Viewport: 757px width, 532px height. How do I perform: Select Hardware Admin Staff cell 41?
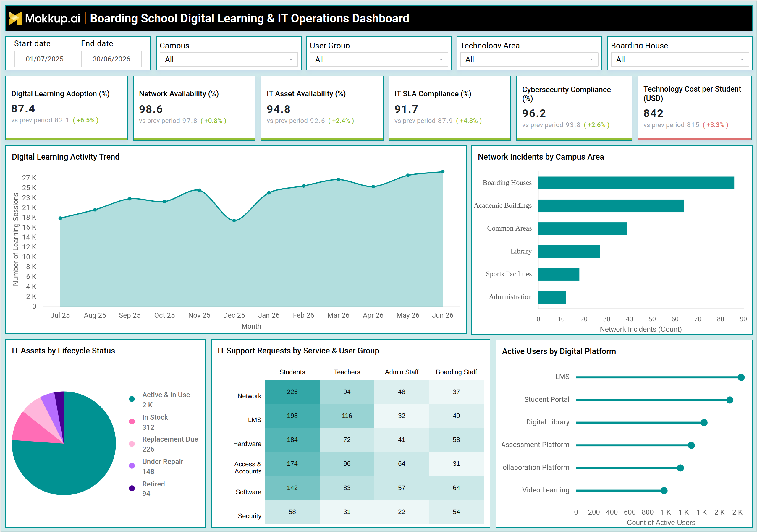402,440
